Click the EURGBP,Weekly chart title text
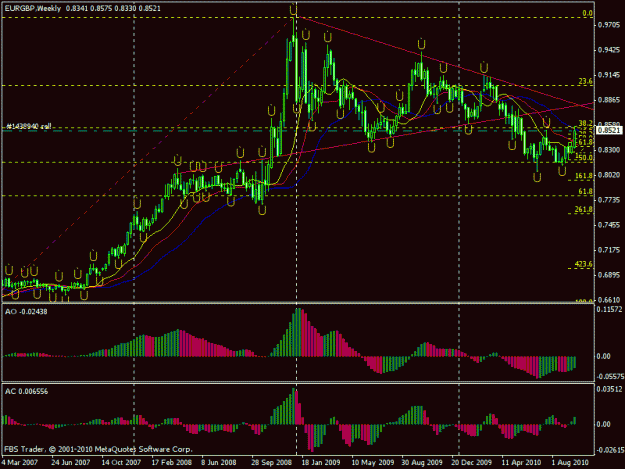Screen dimensions: 625x469 [x=33, y=8]
